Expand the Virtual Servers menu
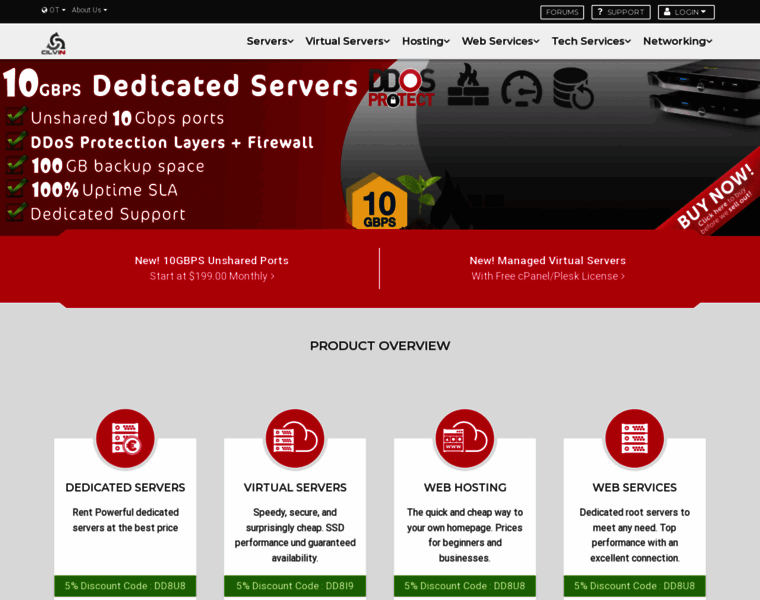The height and width of the screenshot is (600, 760). 348,41
